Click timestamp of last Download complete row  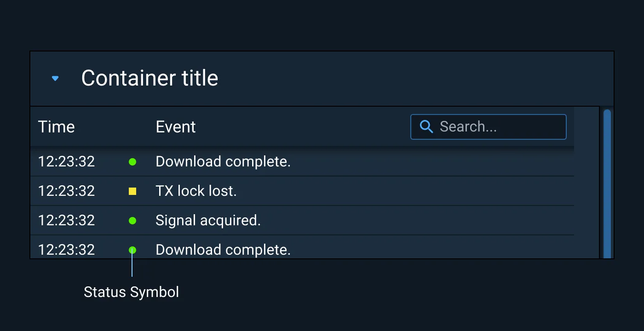pos(66,250)
